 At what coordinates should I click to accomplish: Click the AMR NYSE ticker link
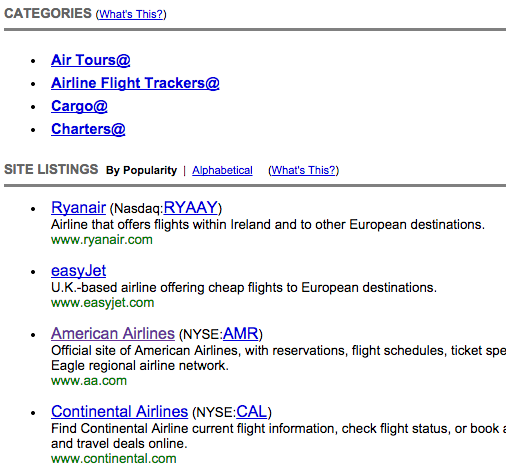(x=240, y=334)
